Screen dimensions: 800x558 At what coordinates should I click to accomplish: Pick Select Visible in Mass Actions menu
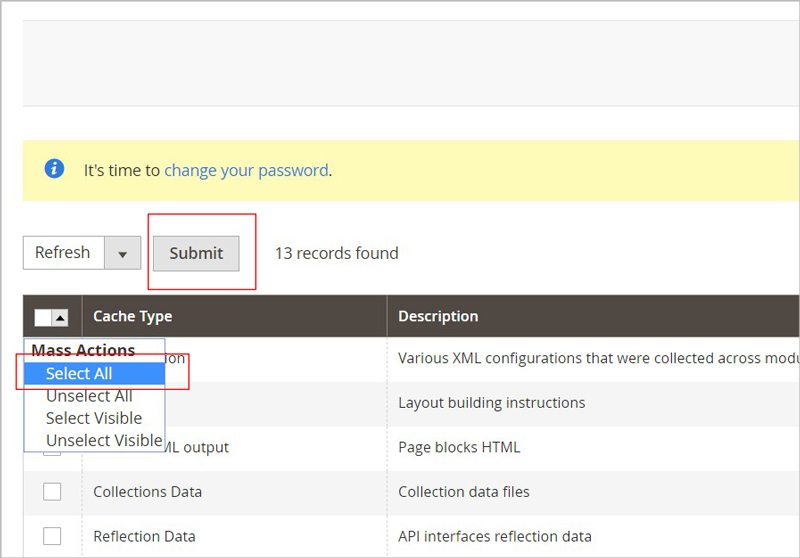click(x=94, y=418)
